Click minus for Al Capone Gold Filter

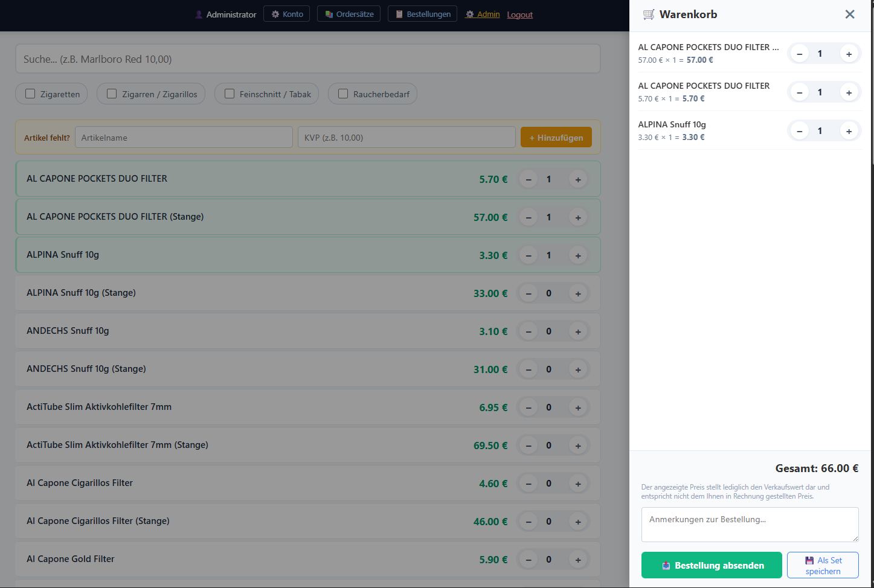[529, 560]
